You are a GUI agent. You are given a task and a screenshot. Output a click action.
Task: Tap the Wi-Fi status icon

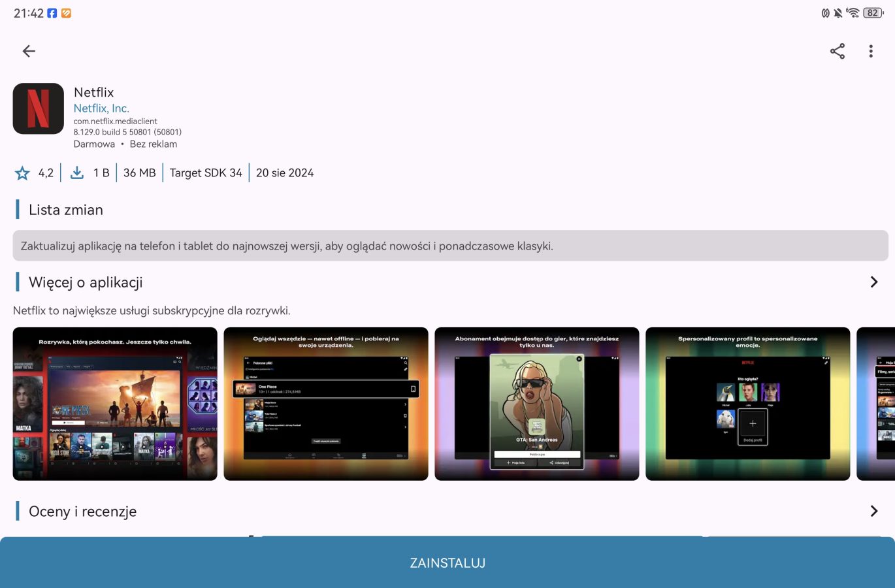[853, 12]
